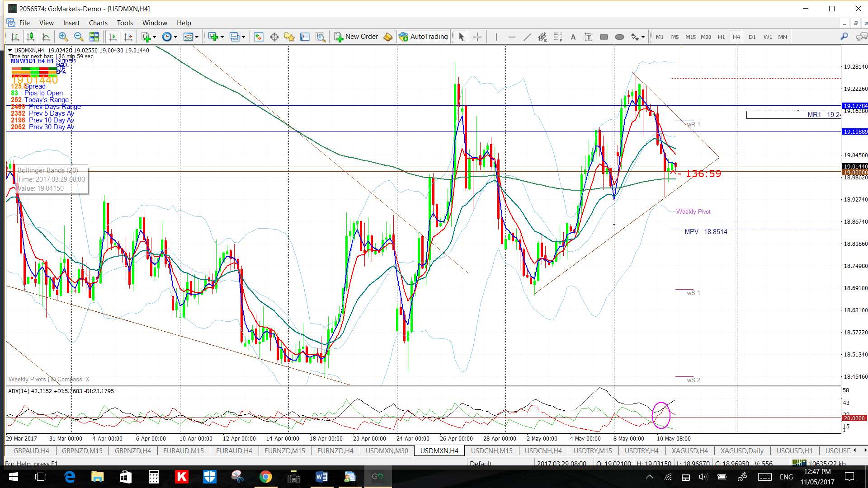Show hidden tray icons chevron
Image resolution: width=868 pixels, height=488 pixels.
click(650, 477)
